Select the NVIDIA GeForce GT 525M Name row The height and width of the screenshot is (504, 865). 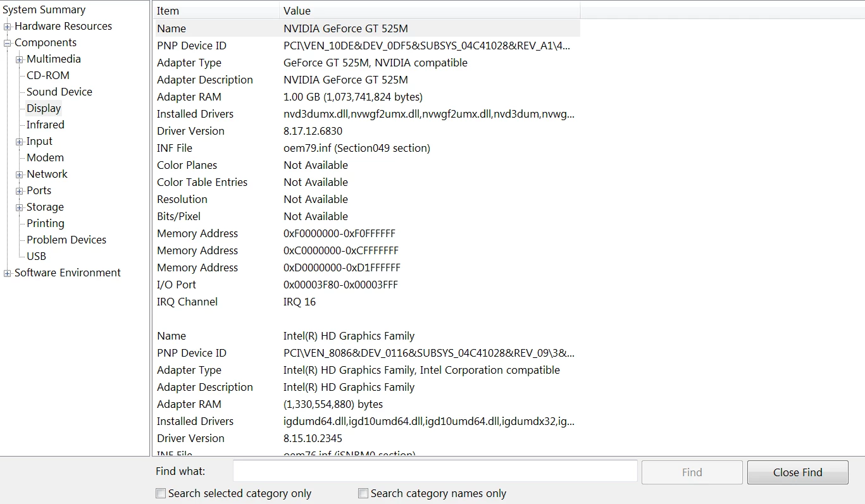[x=367, y=28]
